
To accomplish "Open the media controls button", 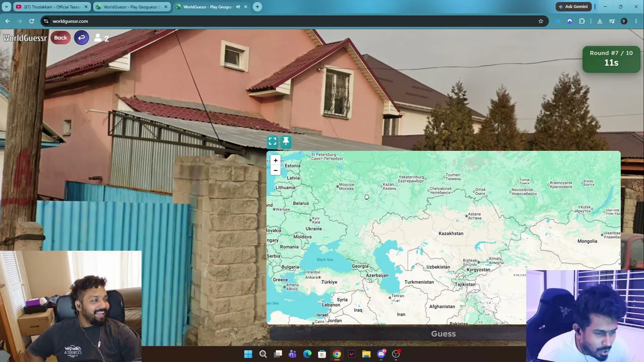I will (612, 21).
